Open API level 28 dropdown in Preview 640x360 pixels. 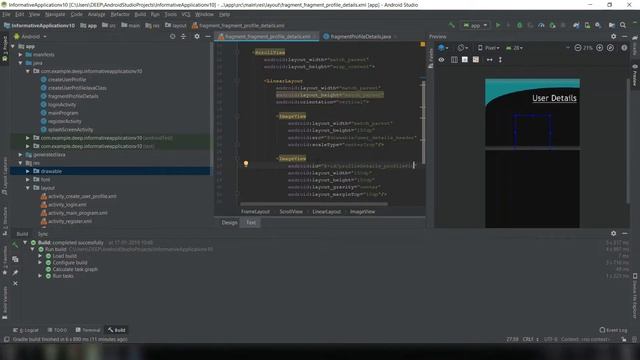point(514,48)
